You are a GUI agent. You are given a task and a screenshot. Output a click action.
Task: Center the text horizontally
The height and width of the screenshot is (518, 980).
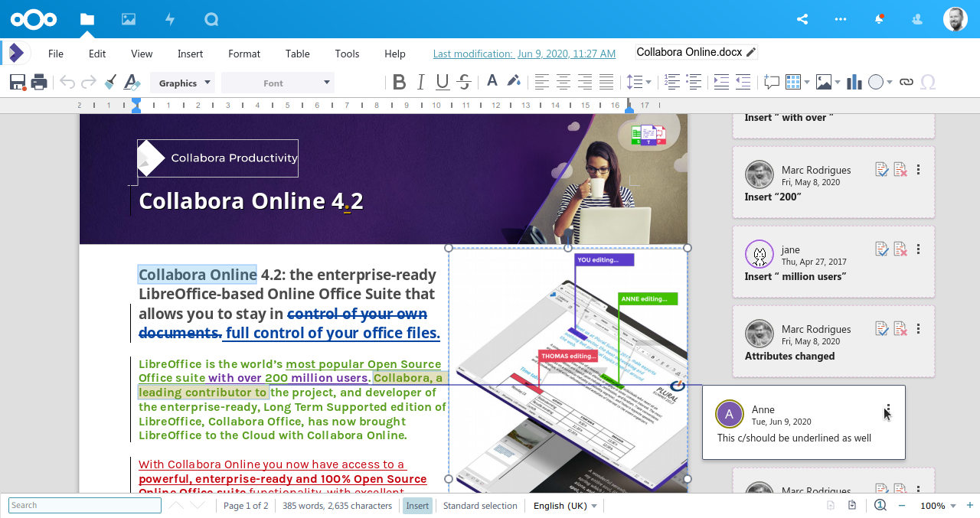click(563, 82)
